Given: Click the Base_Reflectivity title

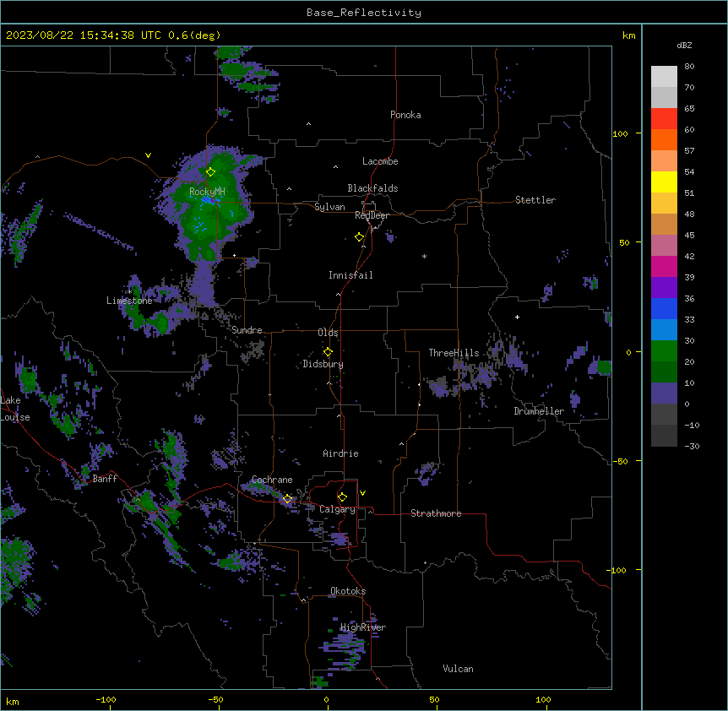Looking at the screenshot, I should pyautogui.click(x=364, y=13).
